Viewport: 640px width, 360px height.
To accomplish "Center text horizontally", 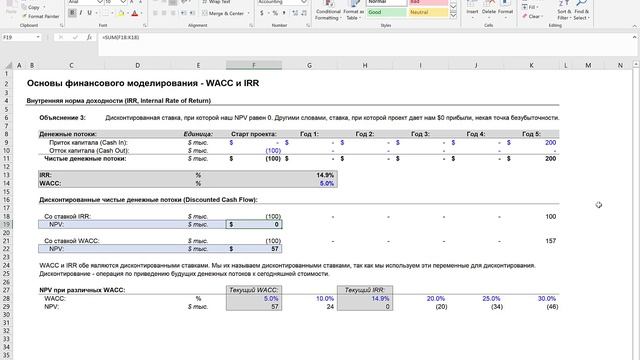I will [164, 13].
